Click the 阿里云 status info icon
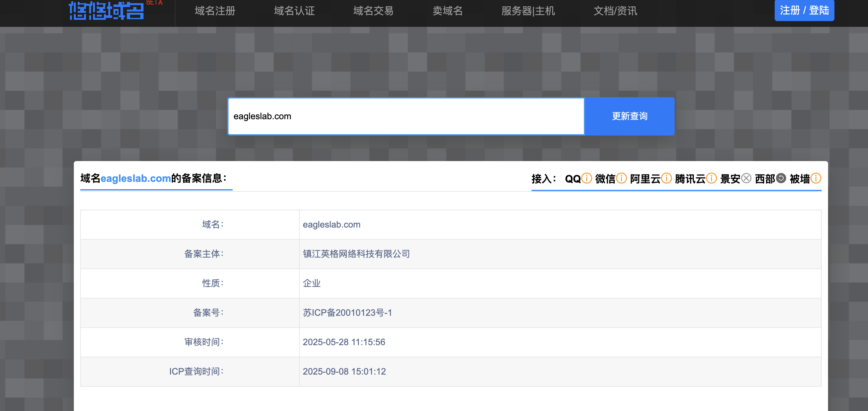 click(666, 178)
